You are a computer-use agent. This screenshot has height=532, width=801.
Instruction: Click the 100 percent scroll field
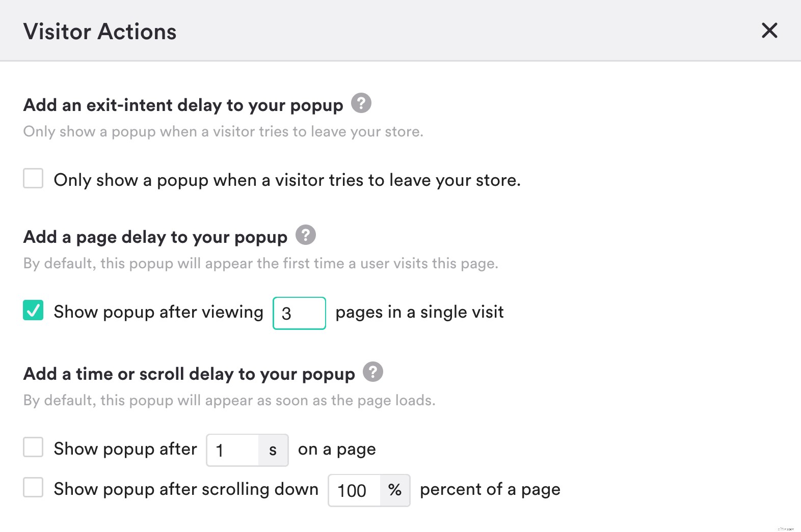[x=354, y=490]
